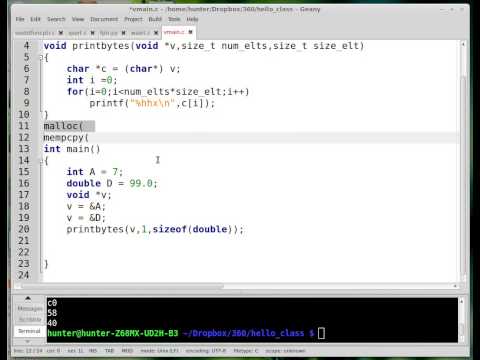The width and height of the screenshot is (480, 360).
Task: Open the Tools menu
Action: coord(174,19)
